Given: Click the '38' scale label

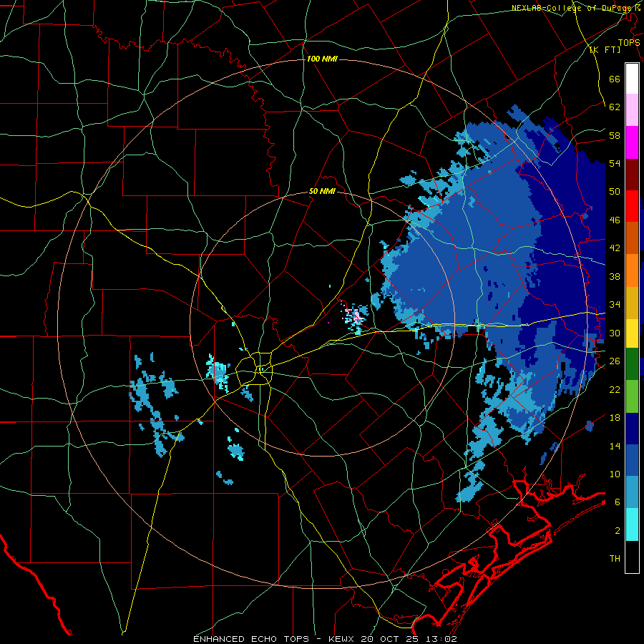Looking at the screenshot, I should pyautogui.click(x=615, y=276).
